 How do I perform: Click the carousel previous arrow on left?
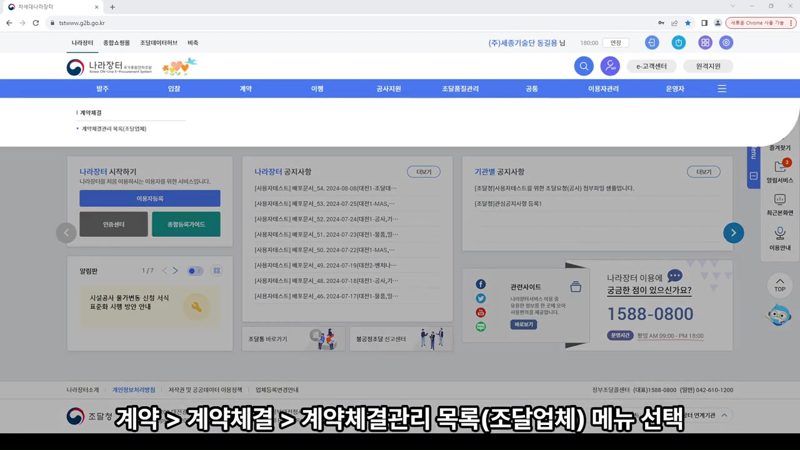click(66, 233)
